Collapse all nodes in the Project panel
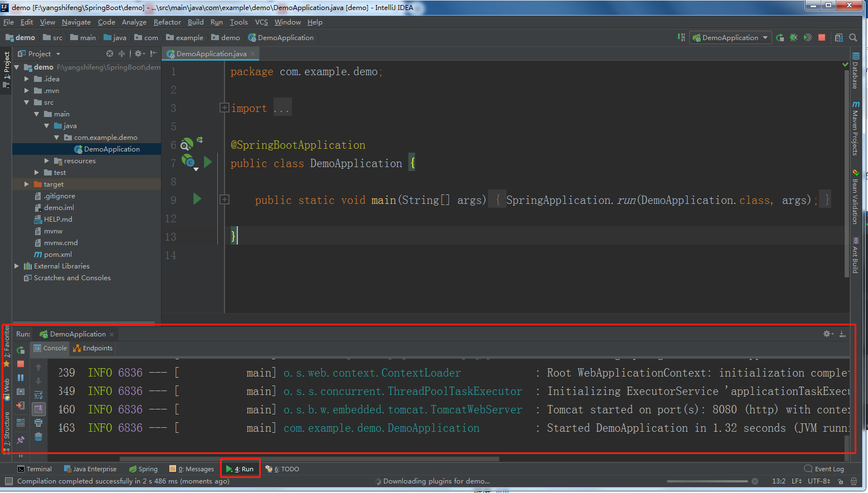 [x=121, y=53]
